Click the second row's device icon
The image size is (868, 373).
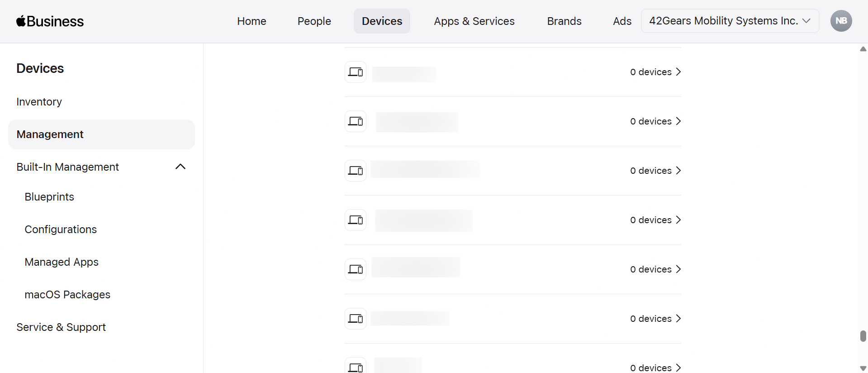[356, 121]
